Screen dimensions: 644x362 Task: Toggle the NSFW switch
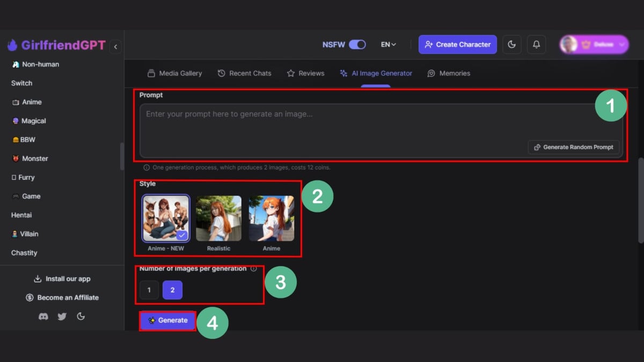[357, 45]
